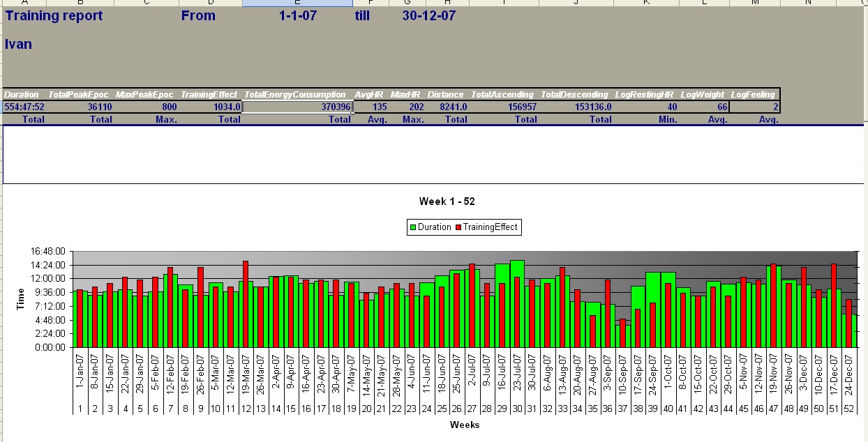This screenshot has height=442, width=868.
Task: Click the 0:00:00 value on the time axis
Action: click(51, 347)
